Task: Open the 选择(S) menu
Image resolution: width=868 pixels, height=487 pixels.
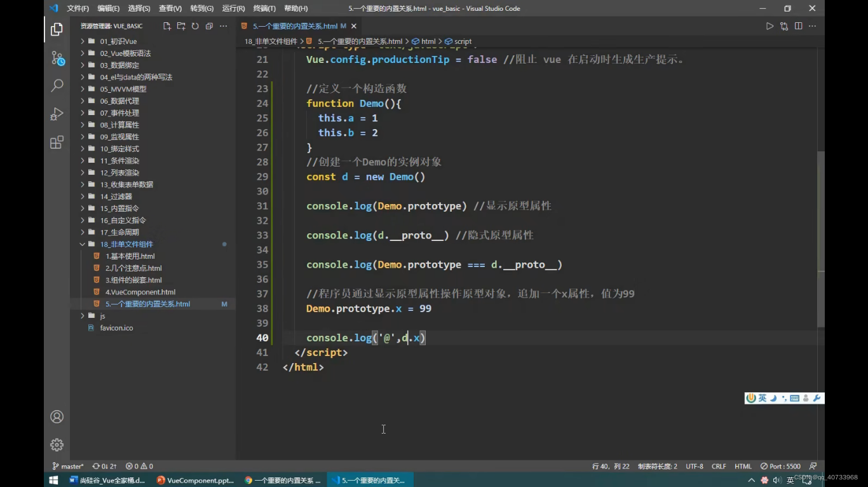Action: 139,8
